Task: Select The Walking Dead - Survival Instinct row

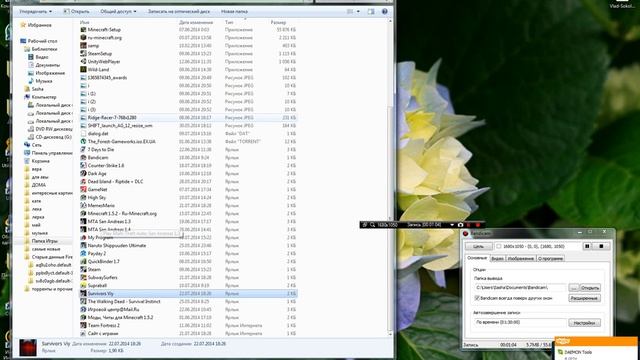Action: (x=188, y=302)
